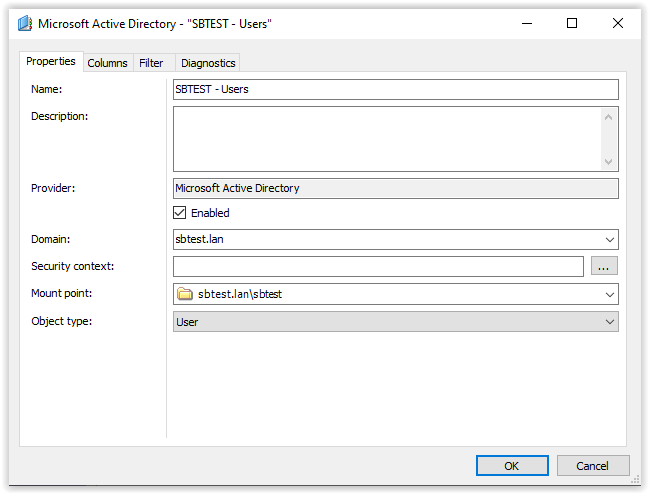Select the Properties tab
This screenshot has height=494, width=649.
tap(51, 61)
